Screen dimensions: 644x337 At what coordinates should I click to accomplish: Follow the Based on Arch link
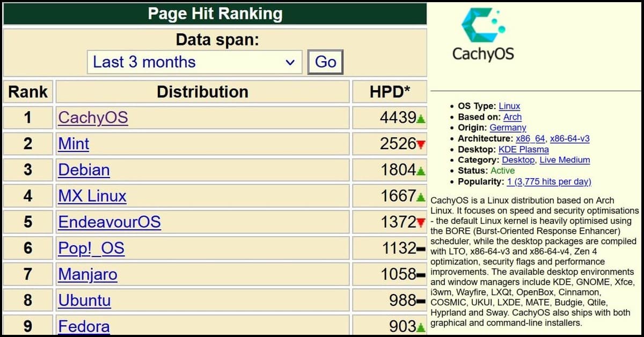point(513,117)
